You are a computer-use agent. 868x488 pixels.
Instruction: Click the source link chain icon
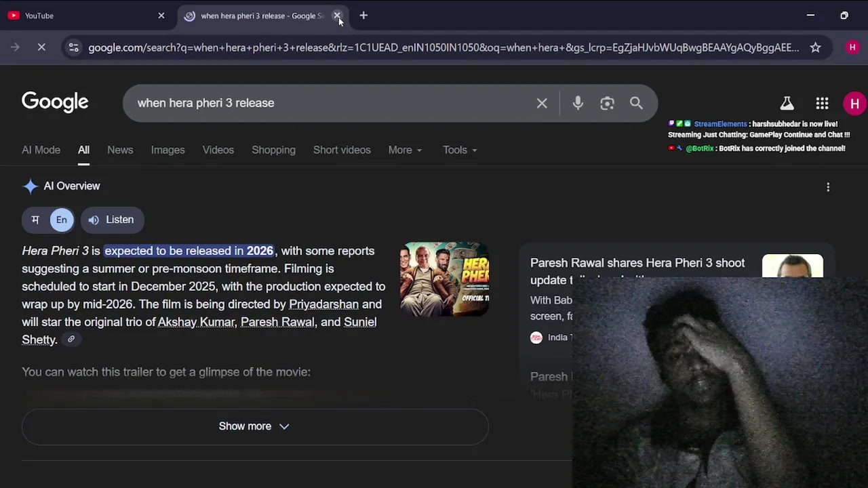71,340
